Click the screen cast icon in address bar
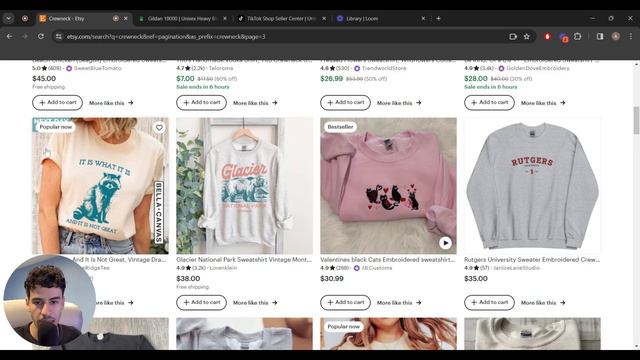This screenshot has height=360, width=640. pyautogui.click(x=513, y=36)
